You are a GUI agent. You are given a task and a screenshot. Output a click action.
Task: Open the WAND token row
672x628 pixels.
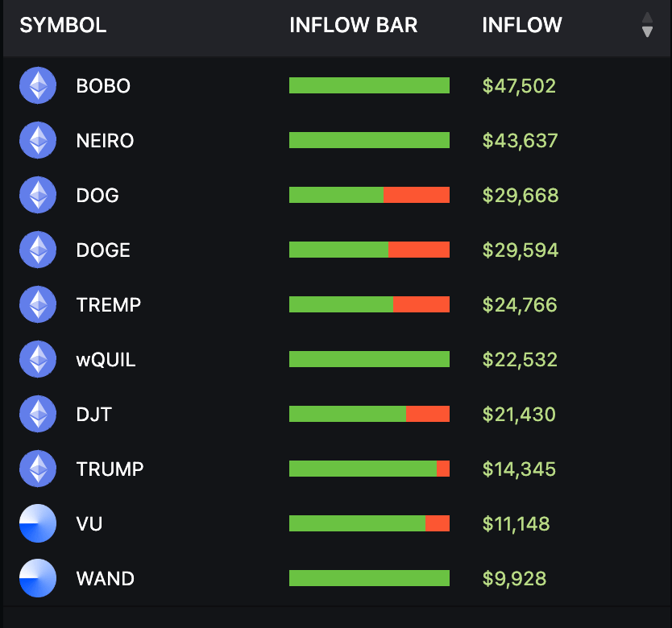336,578
